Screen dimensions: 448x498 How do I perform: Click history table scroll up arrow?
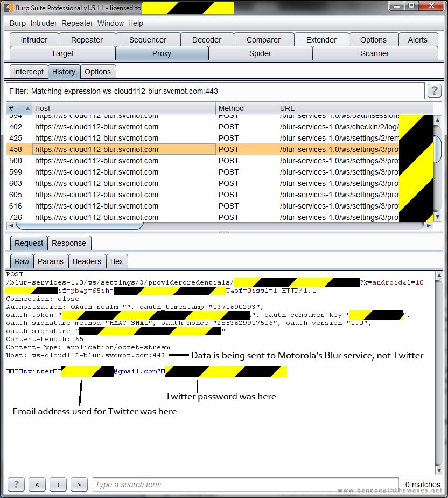click(438, 120)
